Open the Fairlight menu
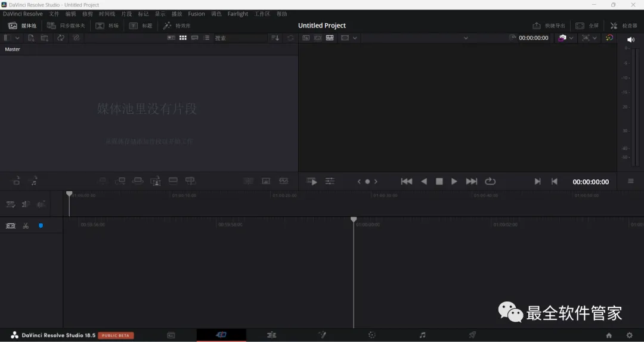 238,14
